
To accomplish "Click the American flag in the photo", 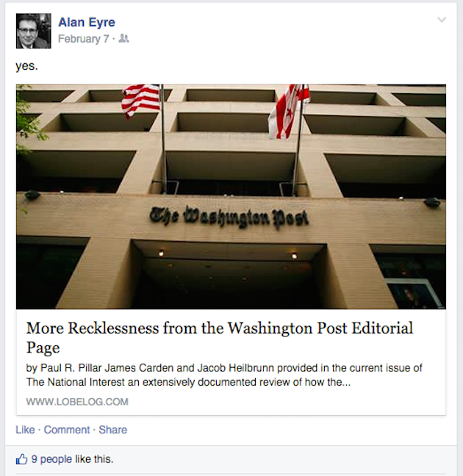I will (x=141, y=99).
